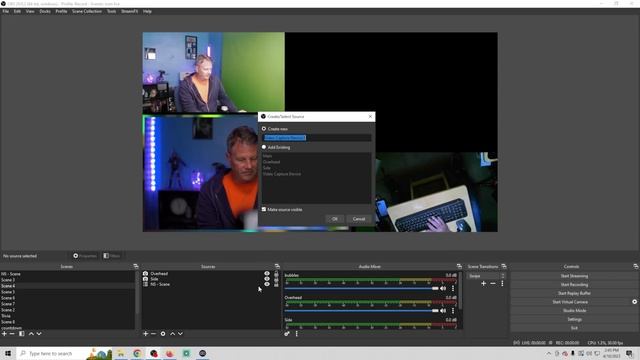Screen dimensions: 640x360
Task: Move source up in Sources toolbar
Action: pos(172,334)
